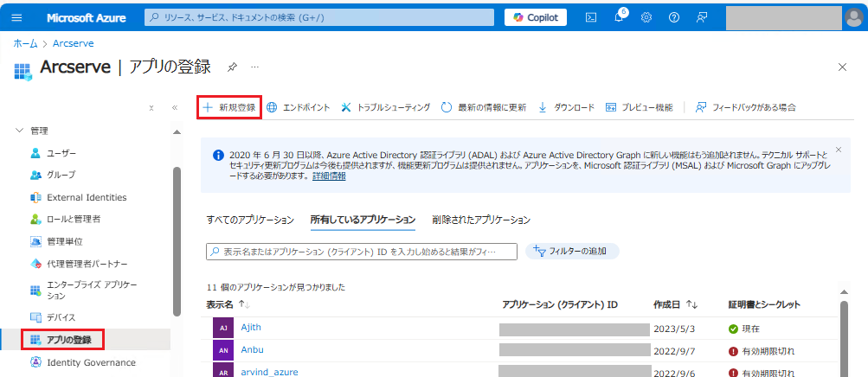
Task: Open Copilot
Action: (536, 17)
